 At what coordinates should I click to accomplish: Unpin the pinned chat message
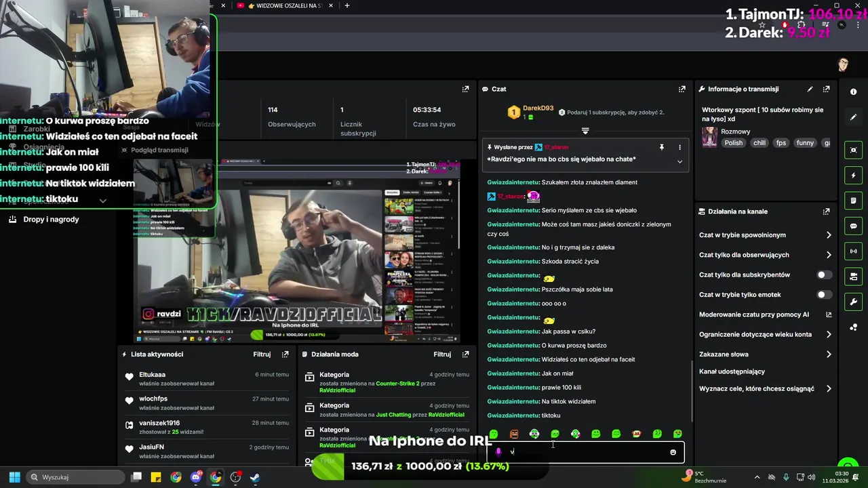(x=662, y=147)
